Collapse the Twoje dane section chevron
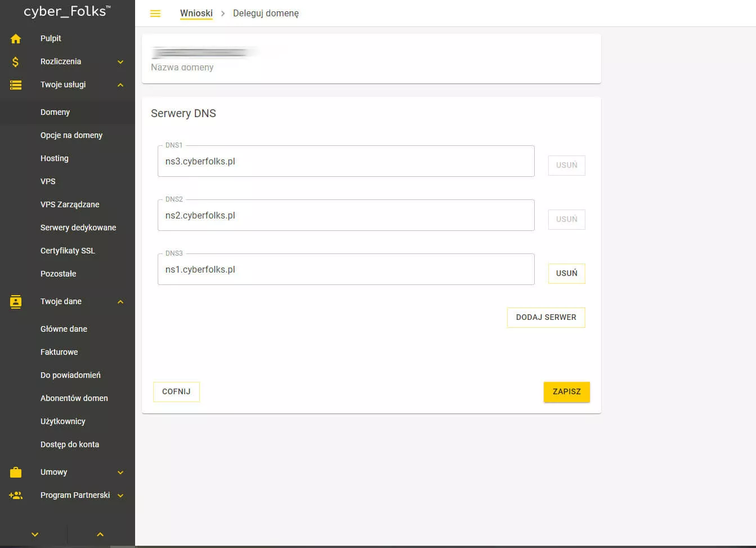Screen dimensions: 756x548 [120, 301]
